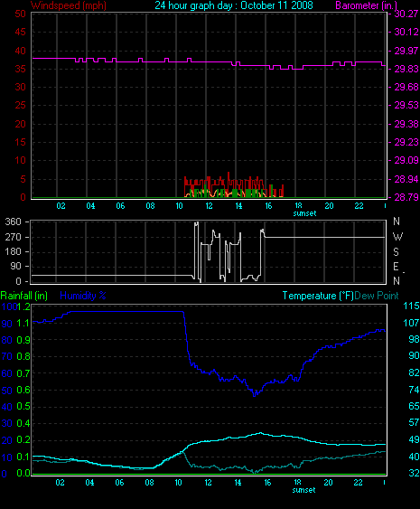Click the Dew Point legend label

(x=377, y=296)
